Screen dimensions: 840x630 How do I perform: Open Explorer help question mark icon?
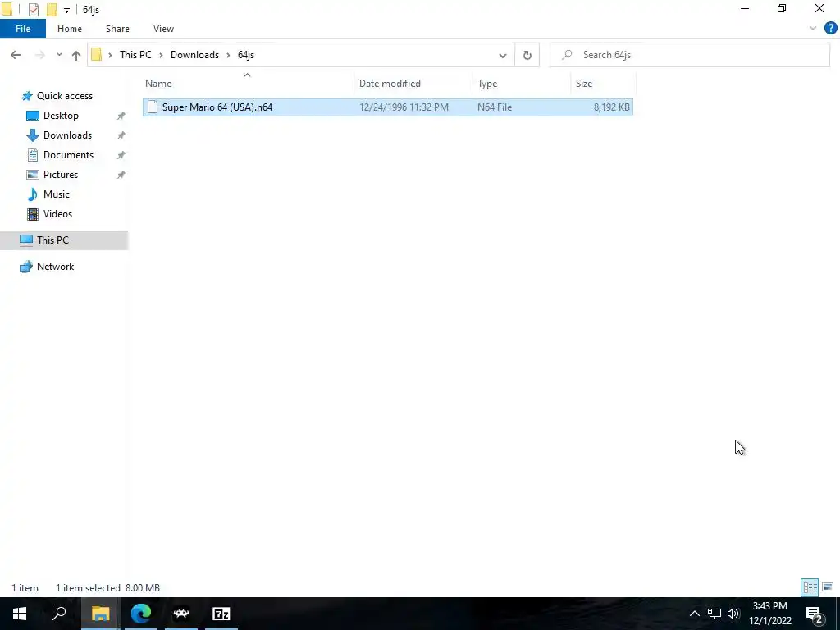click(830, 29)
